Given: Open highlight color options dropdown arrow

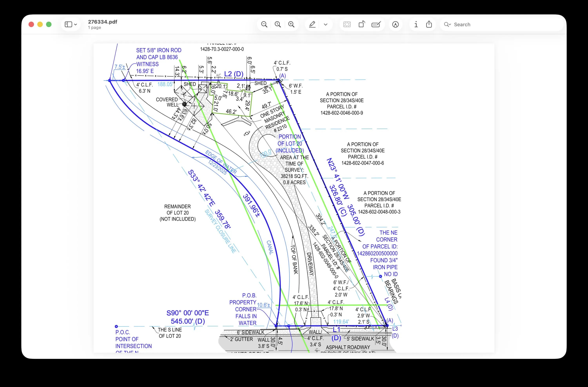Looking at the screenshot, I should click(x=326, y=24).
